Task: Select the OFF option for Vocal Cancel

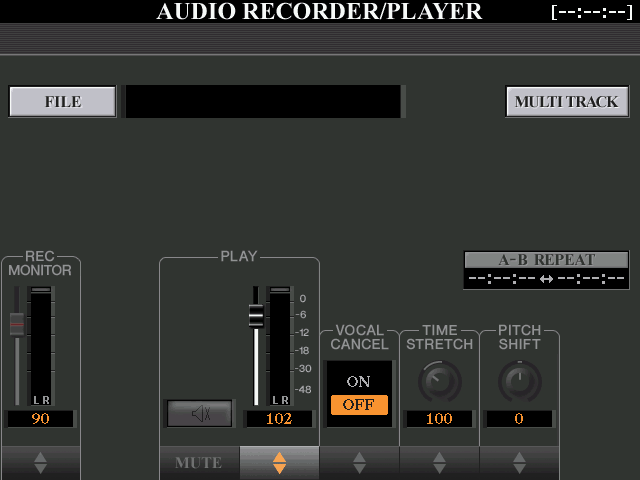Action: pos(359,405)
